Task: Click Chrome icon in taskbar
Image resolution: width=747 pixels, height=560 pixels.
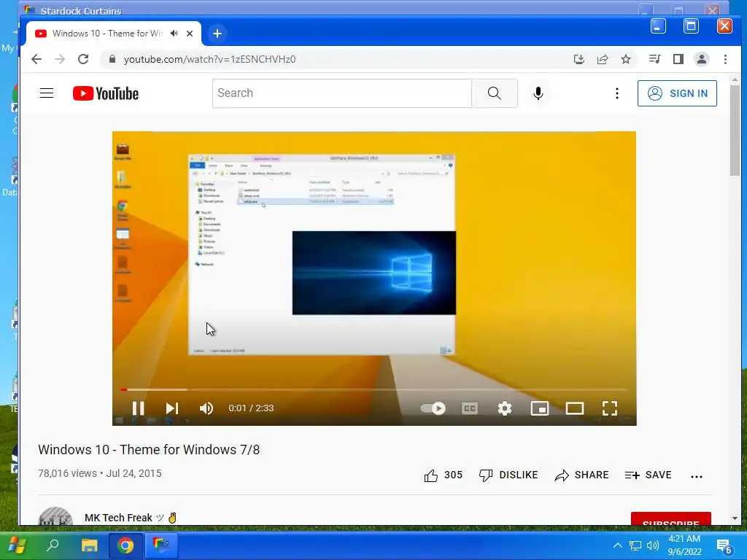Action: pos(125,545)
